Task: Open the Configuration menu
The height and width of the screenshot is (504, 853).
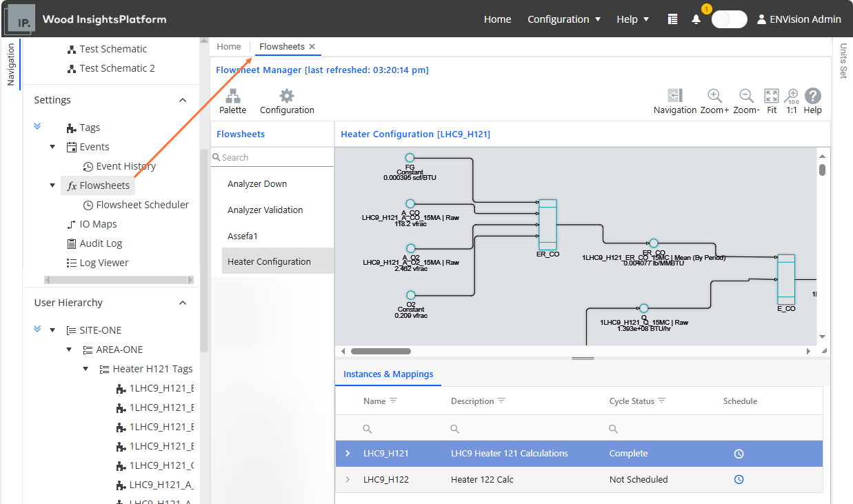Action: click(x=564, y=19)
